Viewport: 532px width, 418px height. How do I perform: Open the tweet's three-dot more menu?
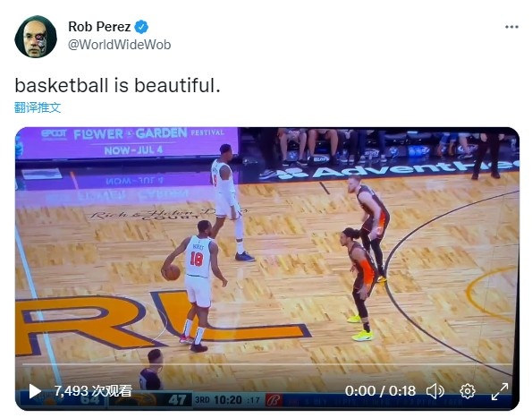click(511, 27)
